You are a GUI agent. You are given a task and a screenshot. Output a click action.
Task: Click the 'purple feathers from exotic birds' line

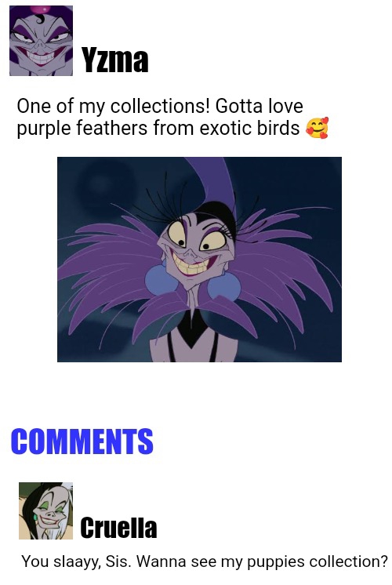tap(158, 129)
